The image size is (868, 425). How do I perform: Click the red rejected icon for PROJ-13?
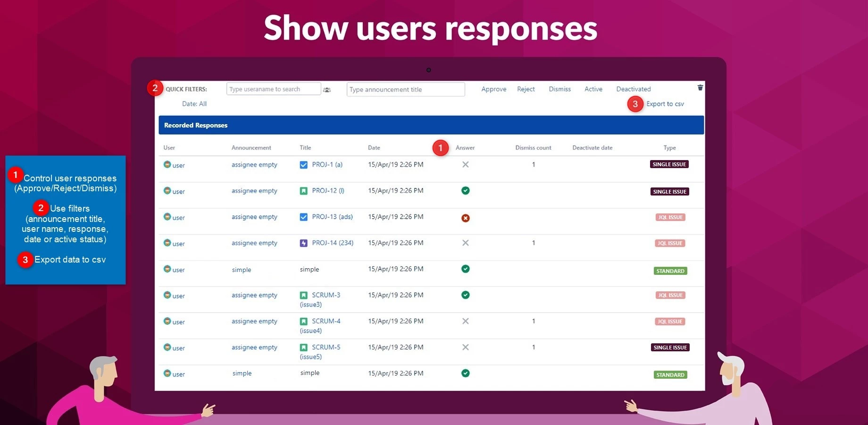(466, 218)
